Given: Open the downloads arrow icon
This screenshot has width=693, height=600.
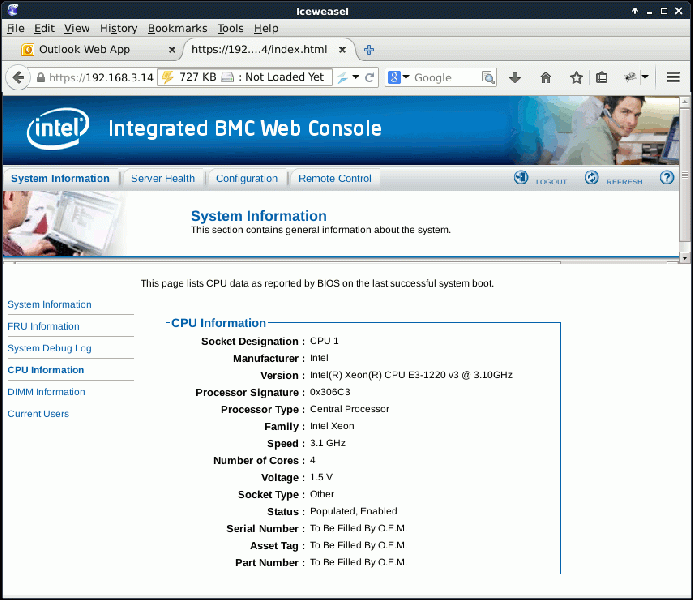Looking at the screenshot, I should click(x=515, y=78).
